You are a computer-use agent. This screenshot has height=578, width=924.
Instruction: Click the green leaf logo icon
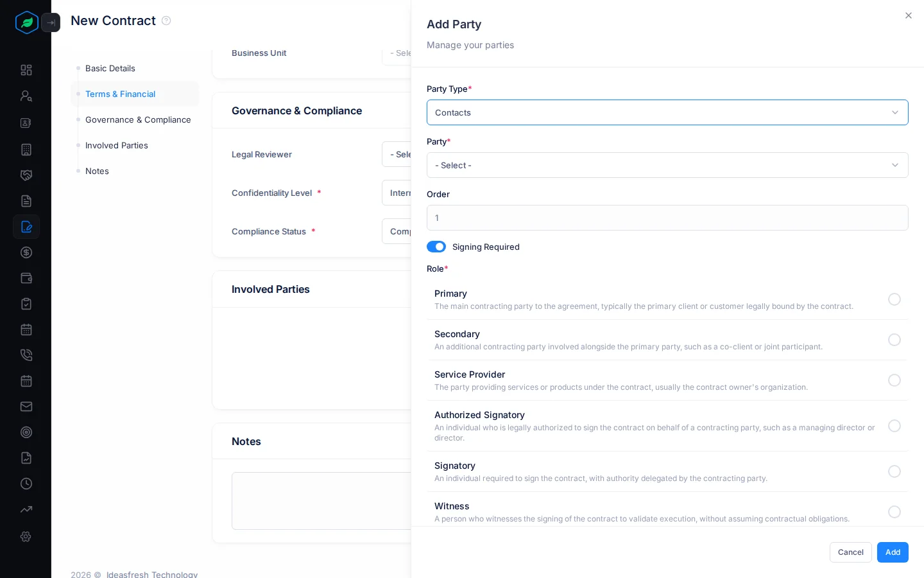click(26, 22)
